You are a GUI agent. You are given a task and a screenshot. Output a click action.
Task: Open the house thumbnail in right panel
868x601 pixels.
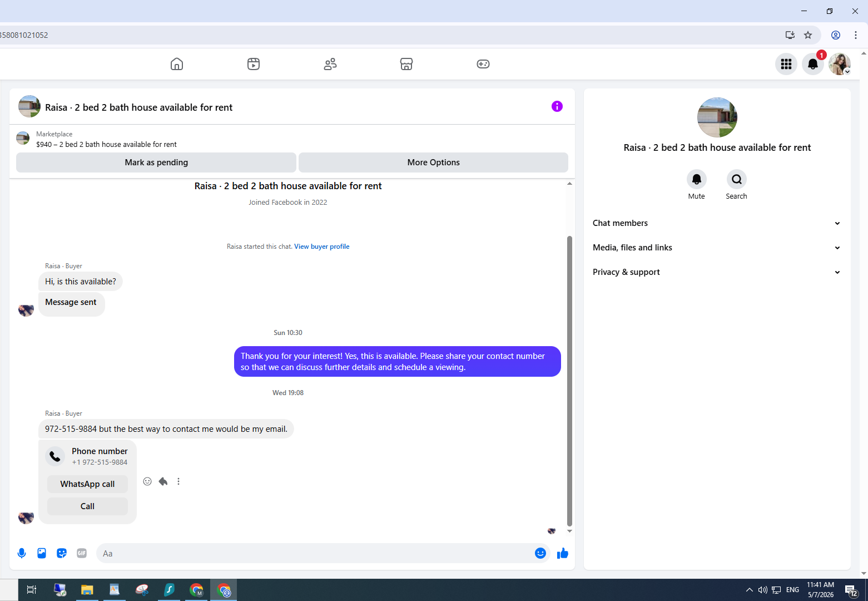pos(717,117)
